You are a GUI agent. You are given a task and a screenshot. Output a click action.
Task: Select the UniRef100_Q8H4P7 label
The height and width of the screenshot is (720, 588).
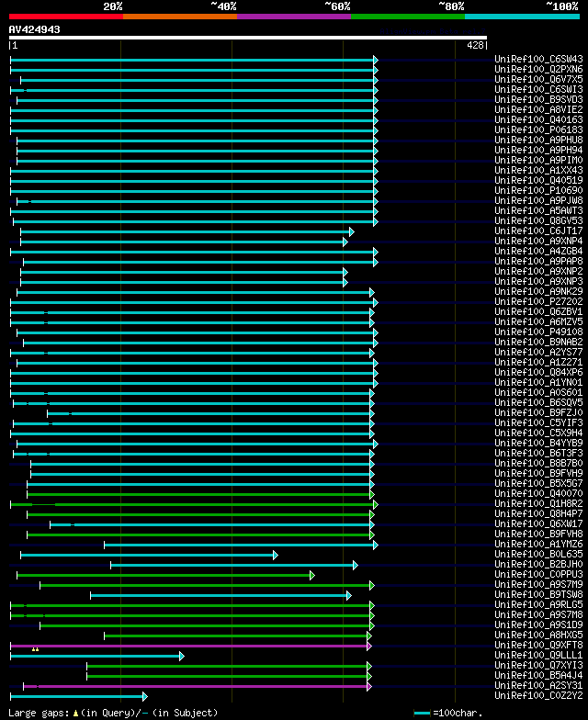click(x=538, y=513)
